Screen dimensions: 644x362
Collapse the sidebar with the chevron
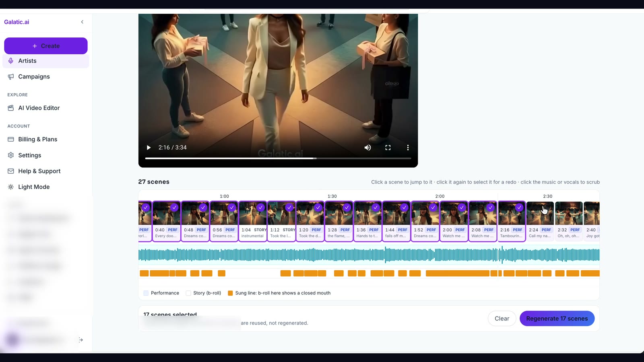click(x=82, y=22)
